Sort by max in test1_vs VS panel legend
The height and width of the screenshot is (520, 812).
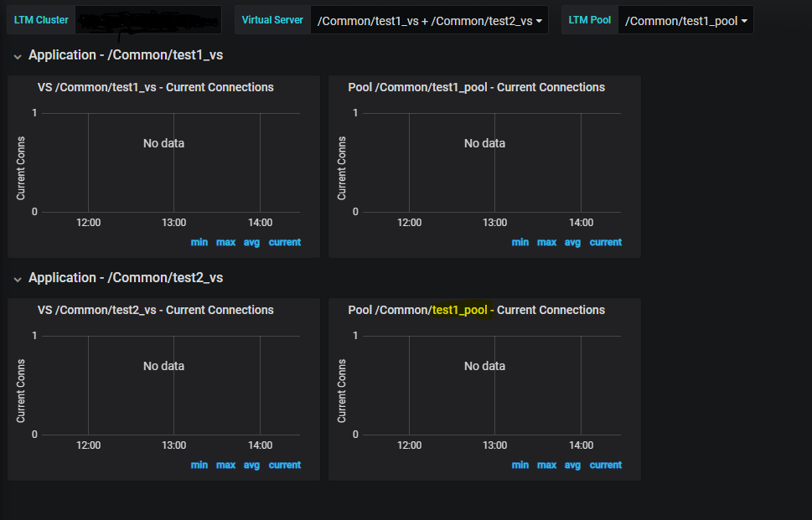(225, 242)
